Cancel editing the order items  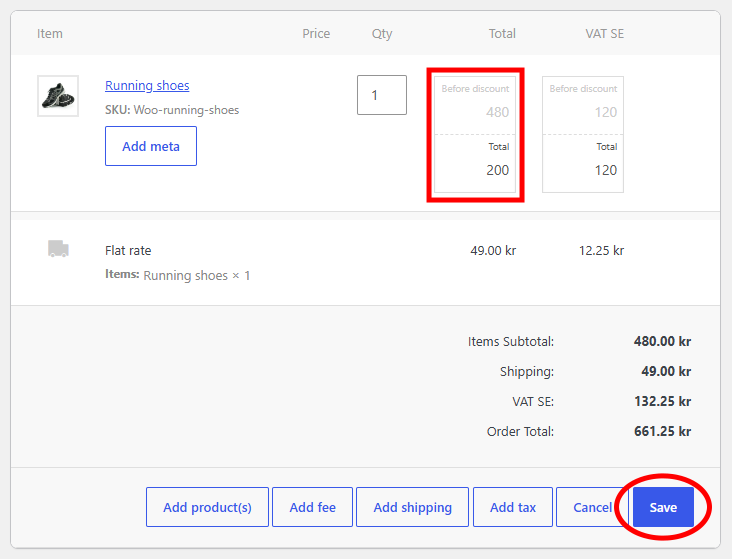592,507
